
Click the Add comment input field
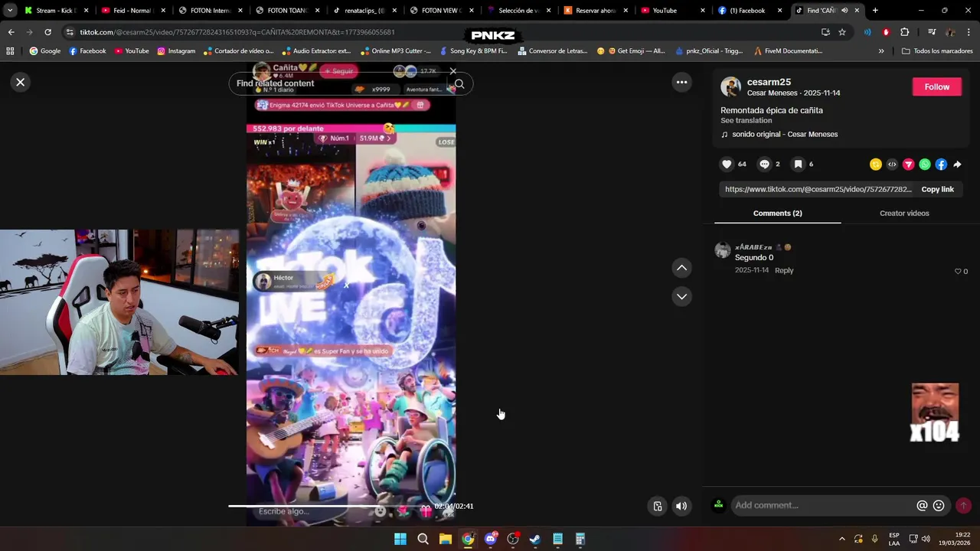click(x=823, y=505)
